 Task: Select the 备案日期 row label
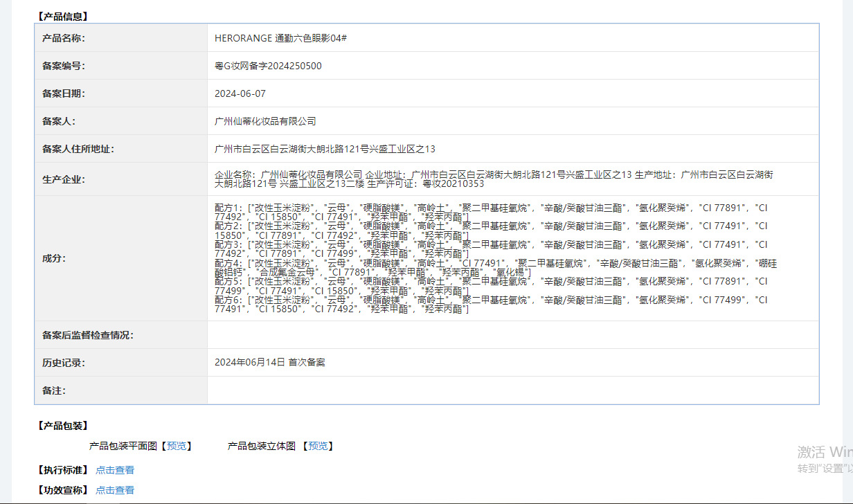64,93
